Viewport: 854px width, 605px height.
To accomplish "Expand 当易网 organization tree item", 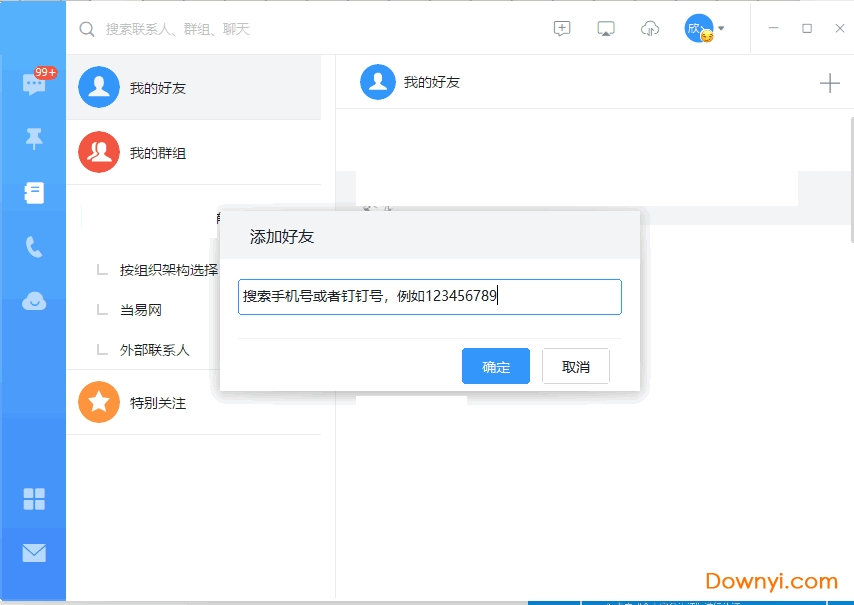I will click(x=141, y=310).
